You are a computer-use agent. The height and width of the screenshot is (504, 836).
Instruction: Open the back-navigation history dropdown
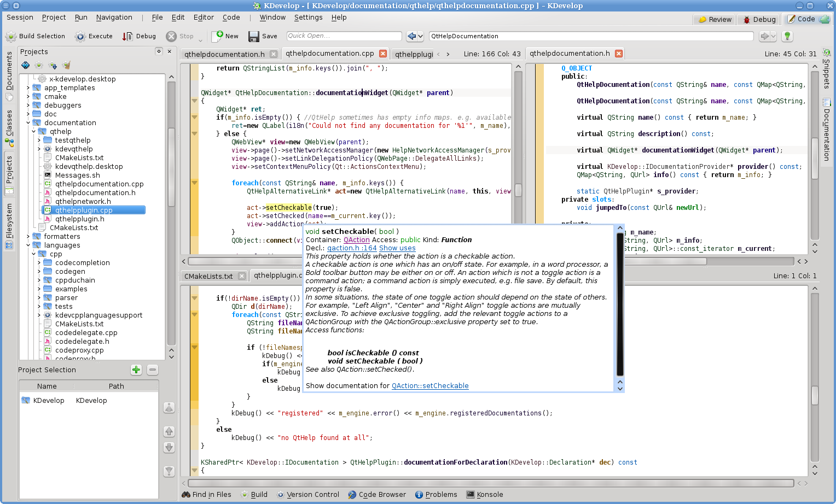click(421, 36)
